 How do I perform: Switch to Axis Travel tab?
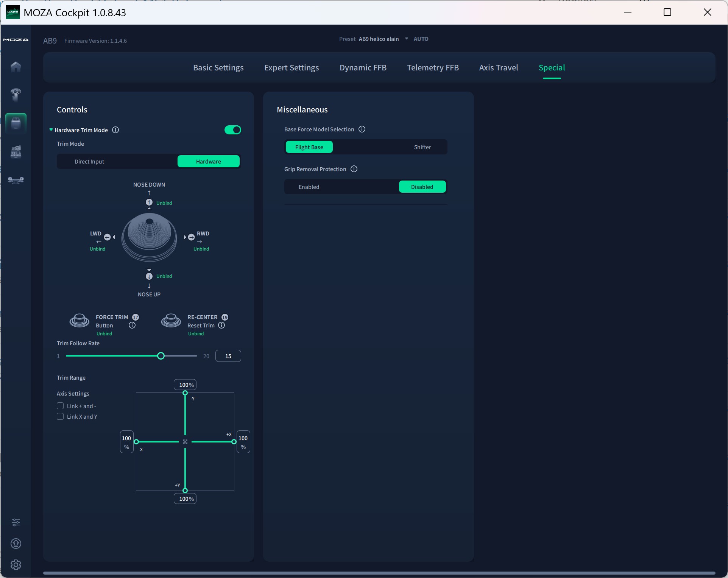coord(499,67)
